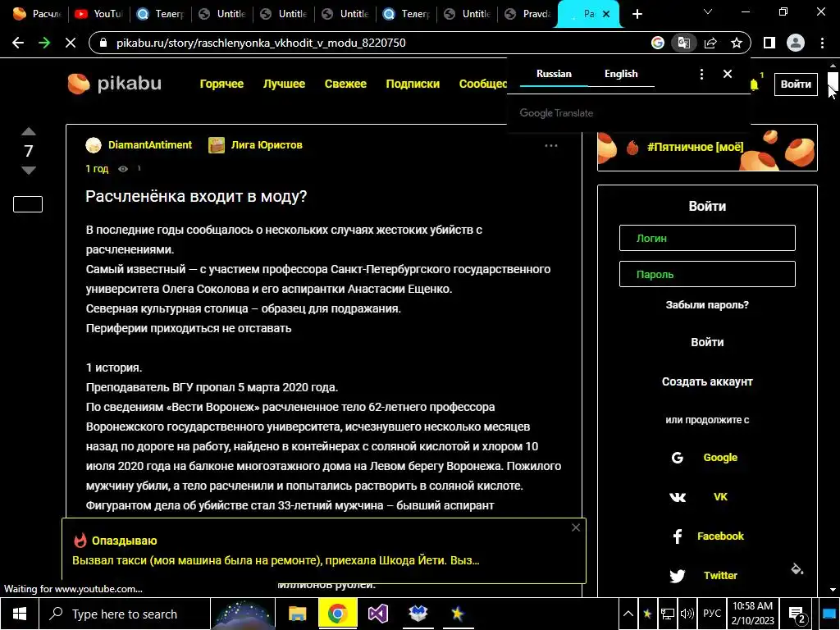840x630 pixels.
Task: Open the Свежее section
Action: click(x=345, y=84)
